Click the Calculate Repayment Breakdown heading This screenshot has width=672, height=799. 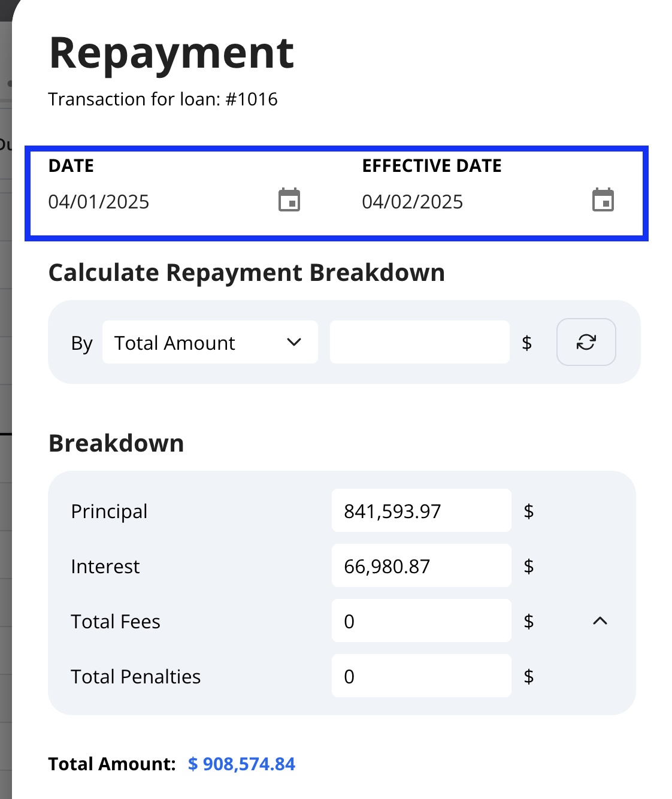[x=247, y=273]
